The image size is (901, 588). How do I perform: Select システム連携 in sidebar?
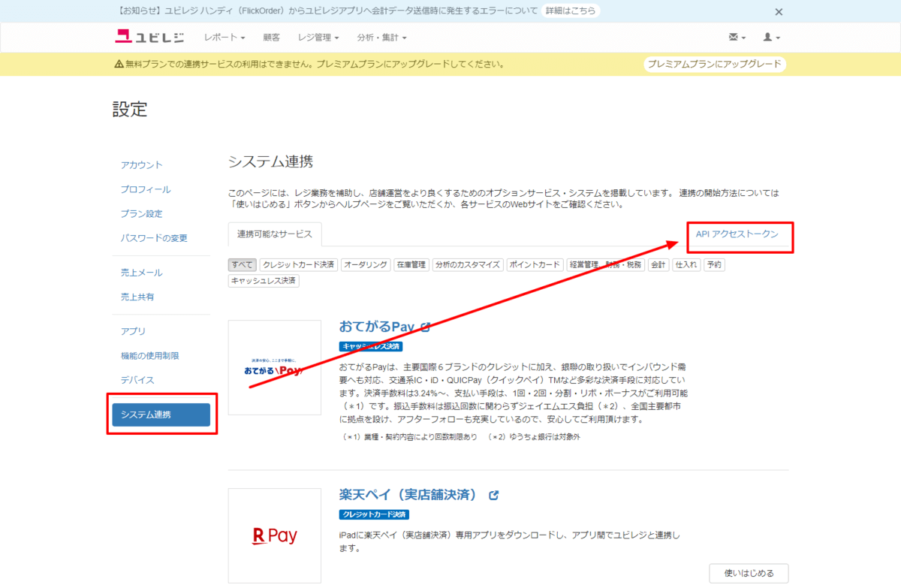click(x=161, y=415)
